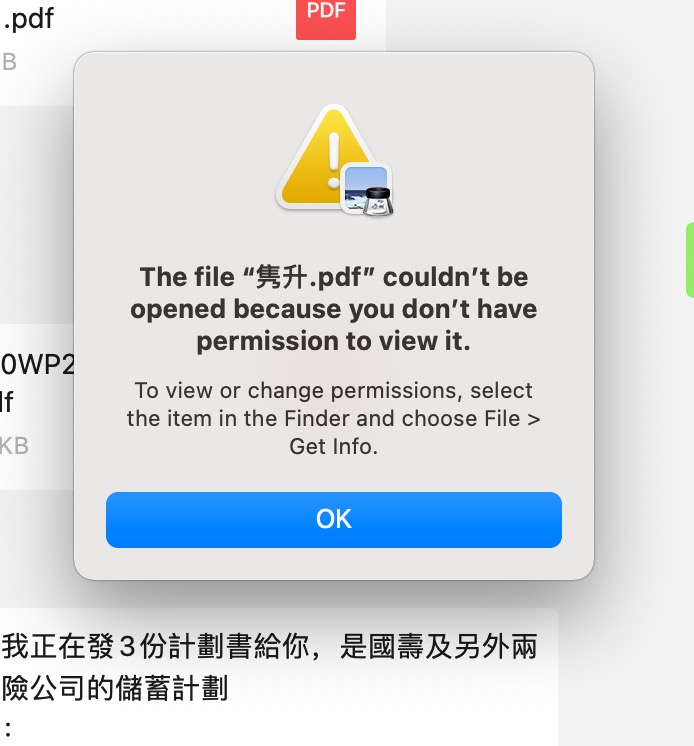Click the gray attachment card behind the dialog
The width and height of the screenshot is (694, 746).
[37, 214]
